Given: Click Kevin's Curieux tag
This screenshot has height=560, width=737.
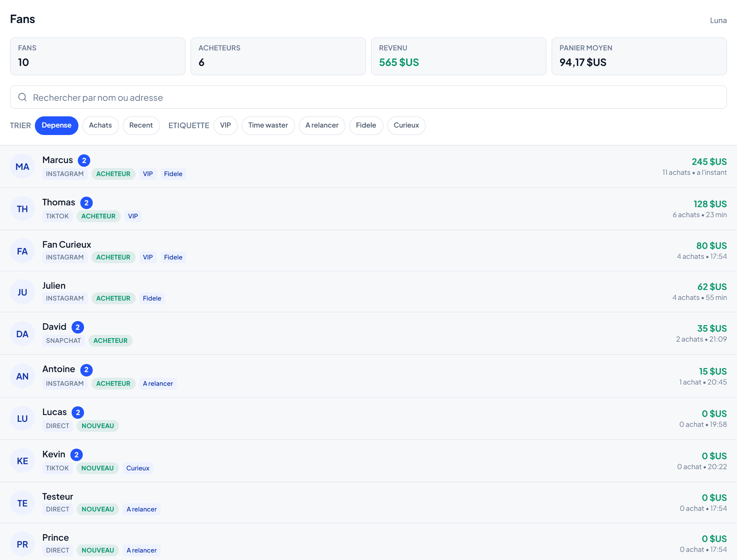Looking at the screenshot, I should [x=138, y=468].
